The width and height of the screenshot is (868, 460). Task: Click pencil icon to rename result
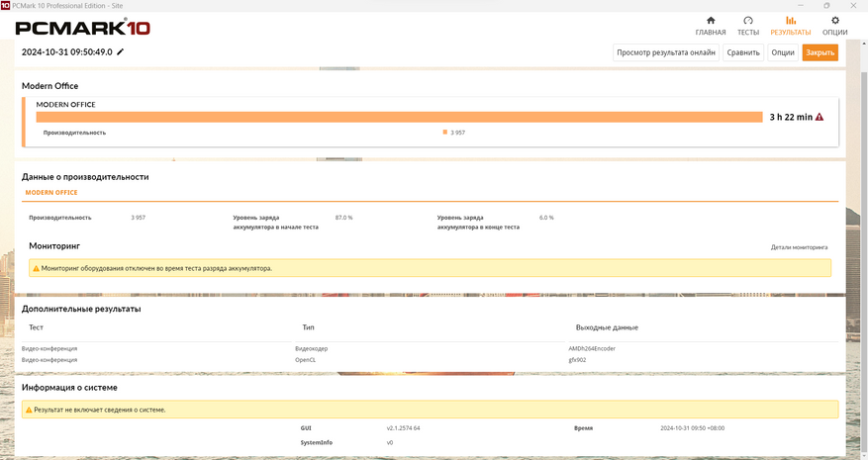tap(121, 52)
